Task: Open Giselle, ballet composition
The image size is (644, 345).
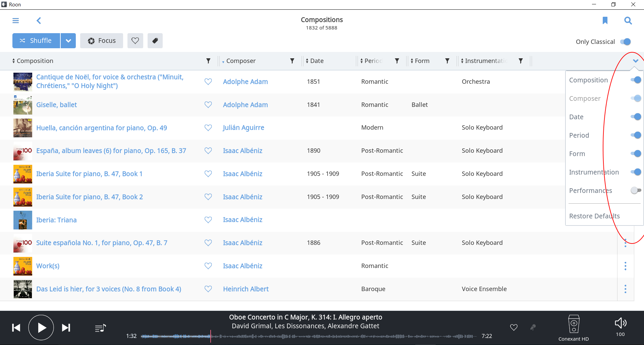Action: [x=56, y=105]
